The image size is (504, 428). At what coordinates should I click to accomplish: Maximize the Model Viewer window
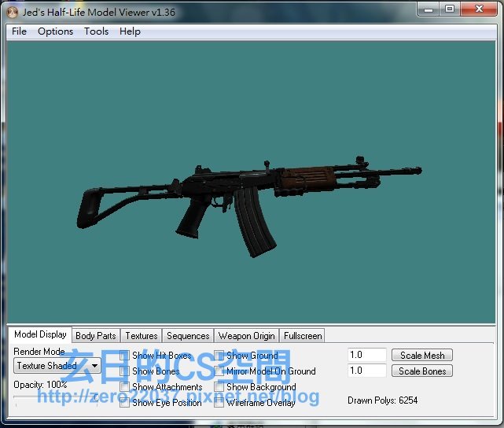[x=450, y=9]
